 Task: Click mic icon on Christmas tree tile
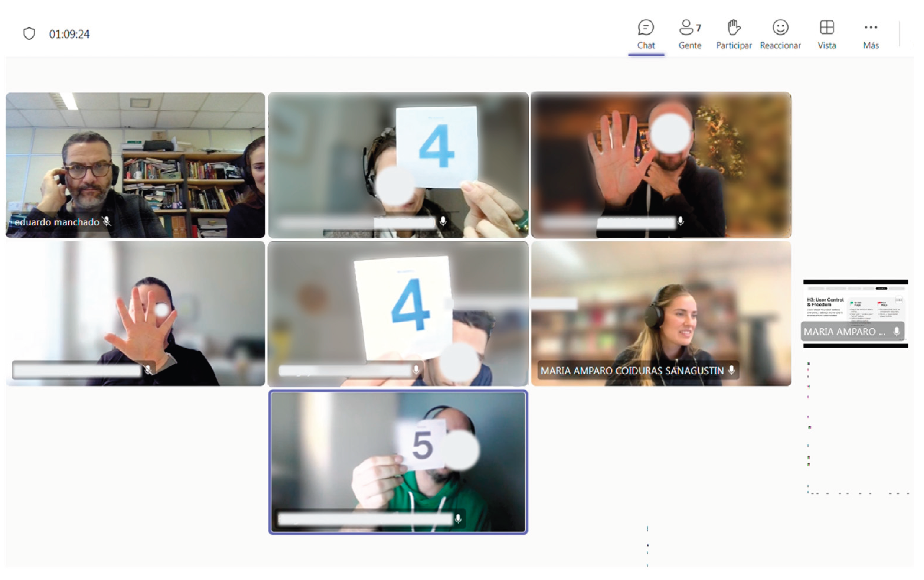(x=680, y=221)
